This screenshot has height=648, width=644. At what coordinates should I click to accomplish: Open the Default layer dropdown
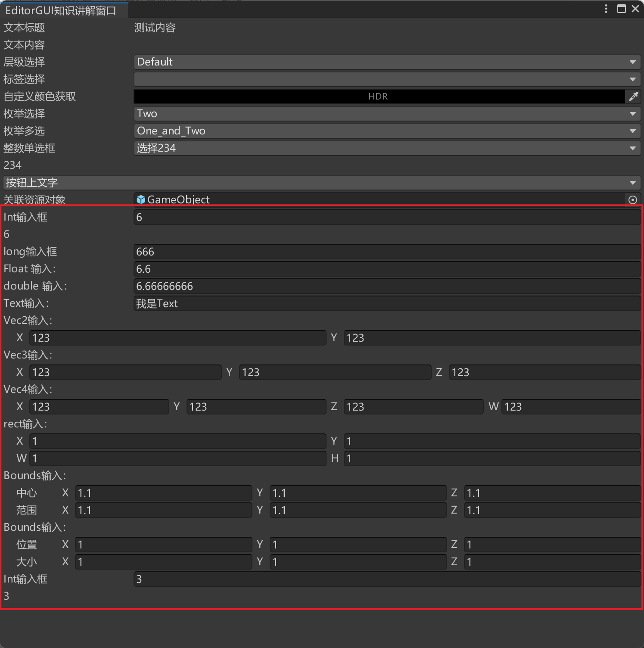(387, 62)
